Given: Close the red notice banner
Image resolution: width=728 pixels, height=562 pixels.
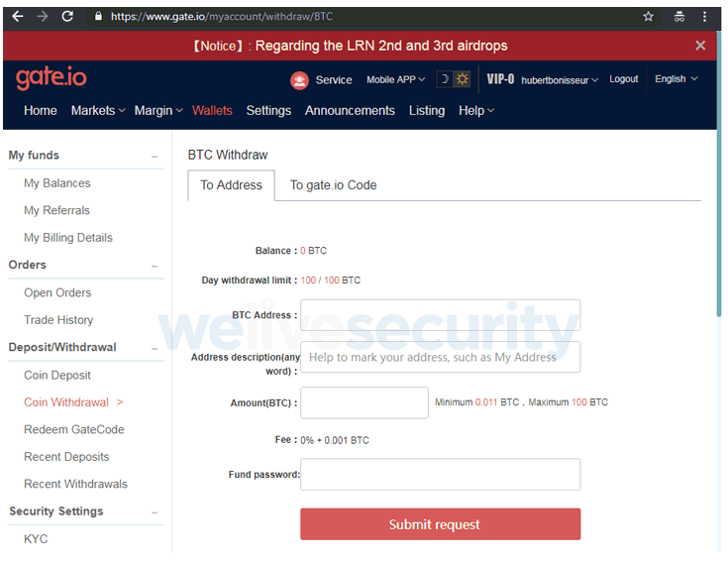Looking at the screenshot, I should pyautogui.click(x=700, y=45).
